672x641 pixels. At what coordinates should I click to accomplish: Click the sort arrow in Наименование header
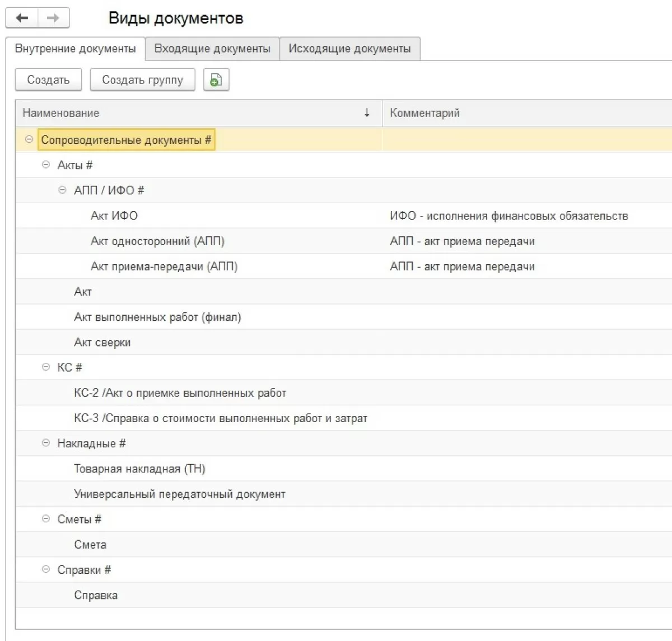(367, 113)
